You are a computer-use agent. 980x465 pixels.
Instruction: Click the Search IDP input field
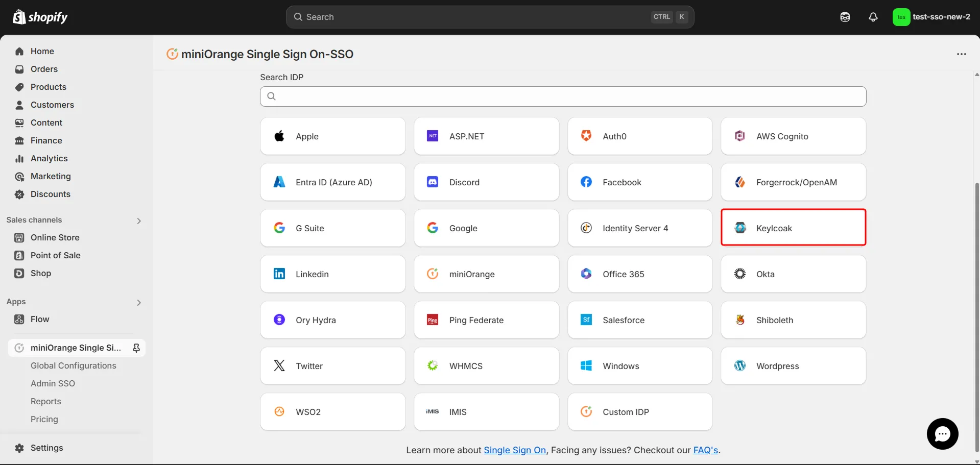tap(563, 96)
